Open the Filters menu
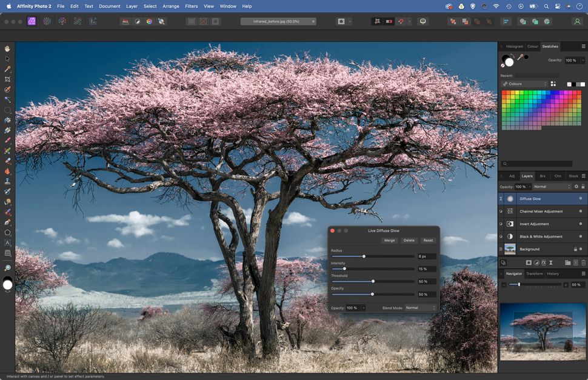The height and width of the screenshot is (380, 588). (x=191, y=6)
